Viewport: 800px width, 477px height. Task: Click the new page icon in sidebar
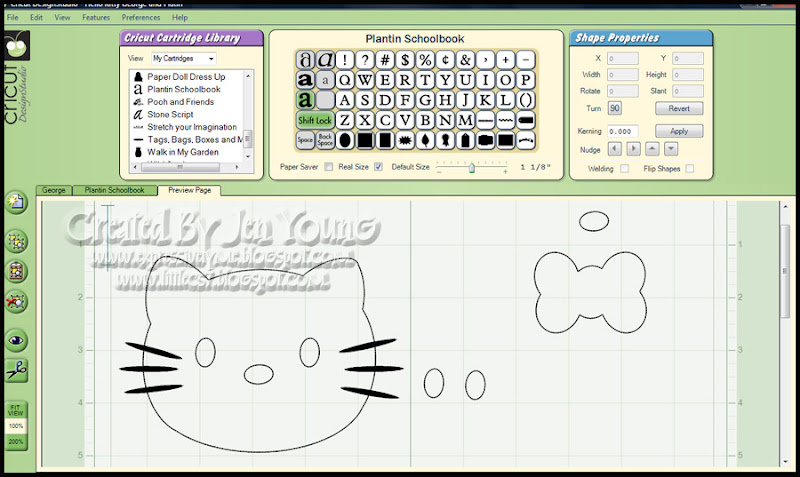point(16,203)
